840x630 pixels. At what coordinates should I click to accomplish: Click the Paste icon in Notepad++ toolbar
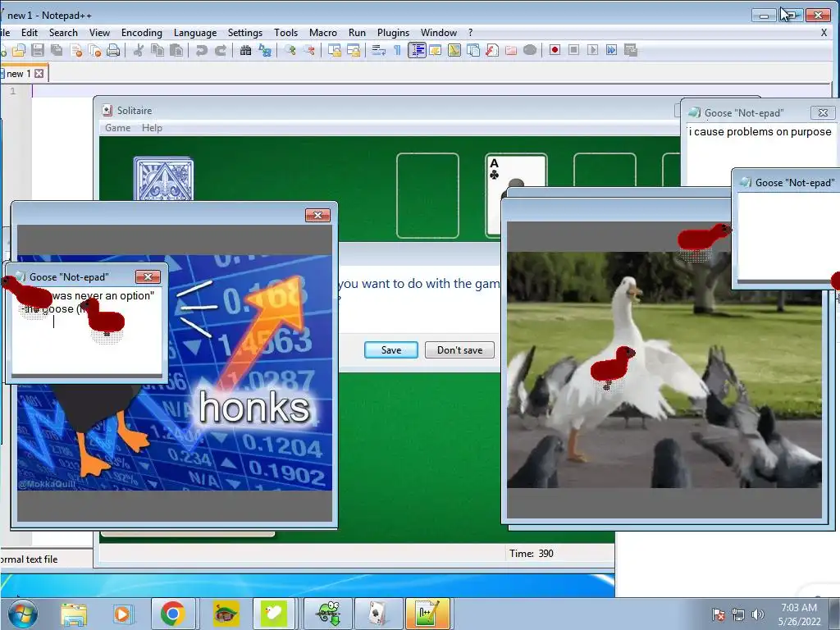pos(176,50)
